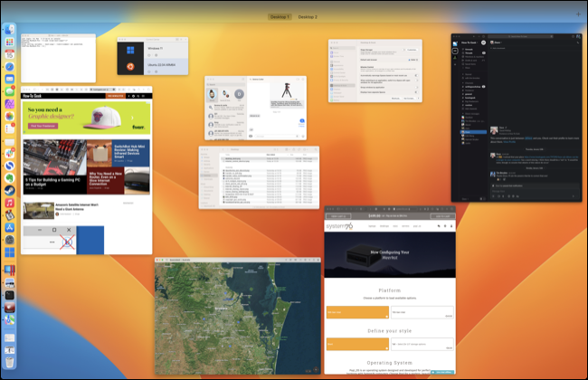Open the SwitchBot Hub Mini Review article
The image size is (588, 380).
(129, 152)
